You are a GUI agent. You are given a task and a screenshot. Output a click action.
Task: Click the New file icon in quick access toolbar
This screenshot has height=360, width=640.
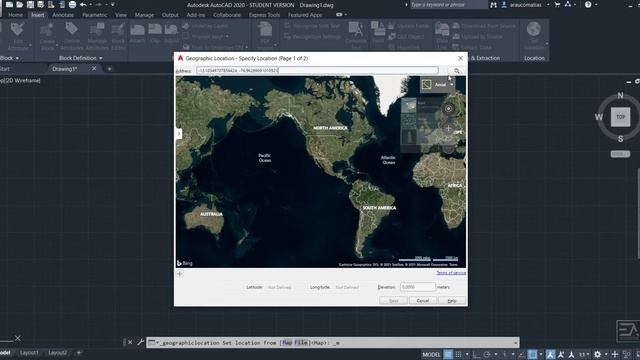(9, 5)
